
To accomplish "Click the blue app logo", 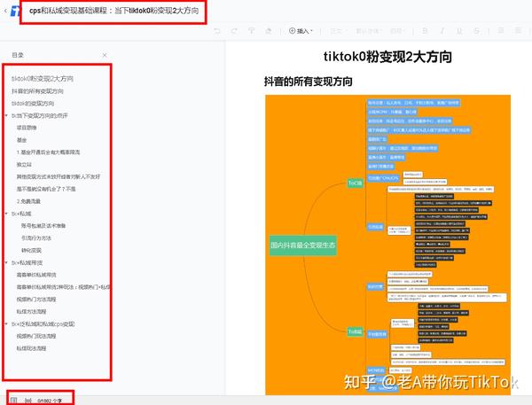I will tap(15, 11).
